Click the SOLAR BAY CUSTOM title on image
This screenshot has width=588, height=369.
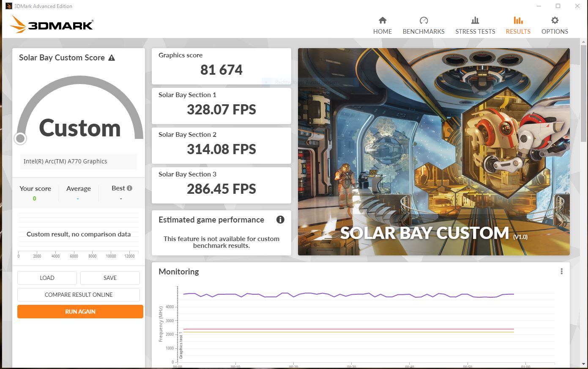coord(424,233)
